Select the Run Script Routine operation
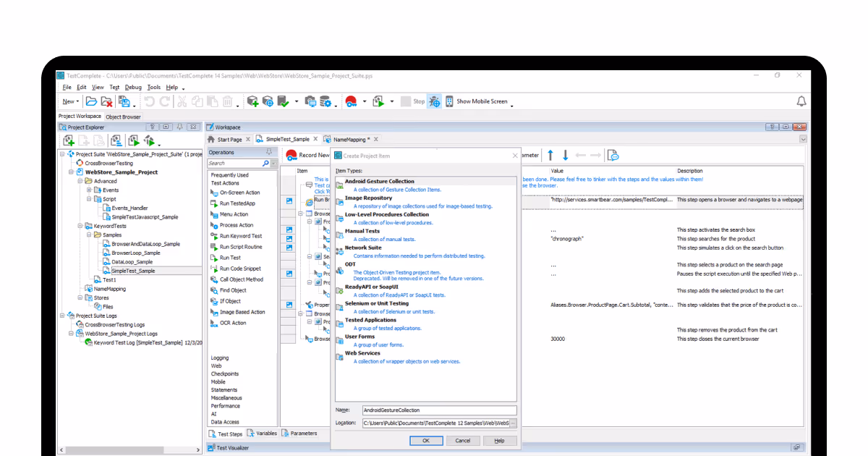Screen dimensions: 868x456 (x=236, y=247)
